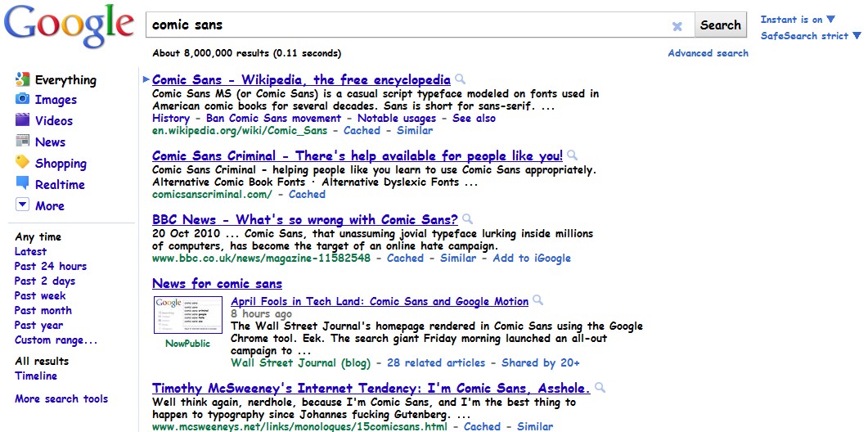Open the Instant is on dropdown
Viewport: 868px width, 432px height.
click(830, 20)
